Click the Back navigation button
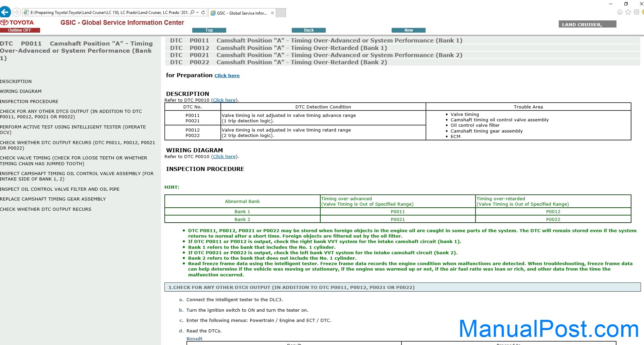The width and height of the screenshot is (644, 345). point(309,30)
